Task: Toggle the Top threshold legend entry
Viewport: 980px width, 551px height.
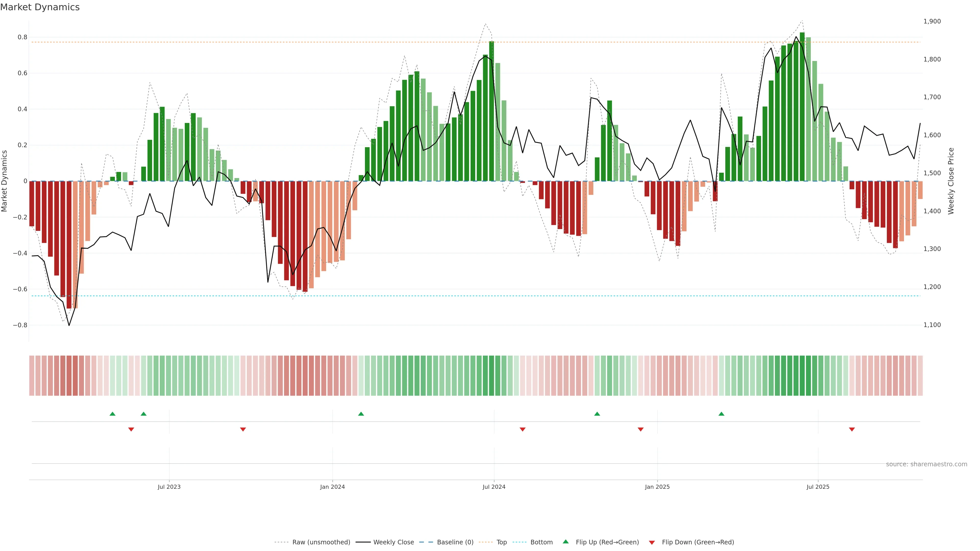Action: 501,542
